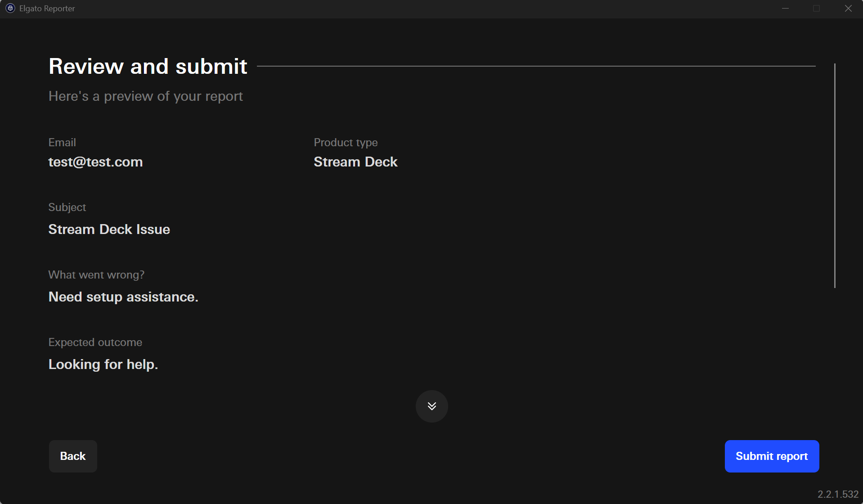Image resolution: width=863 pixels, height=504 pixels.
Task: Click the minimize window icon
Action: point(785,8)
